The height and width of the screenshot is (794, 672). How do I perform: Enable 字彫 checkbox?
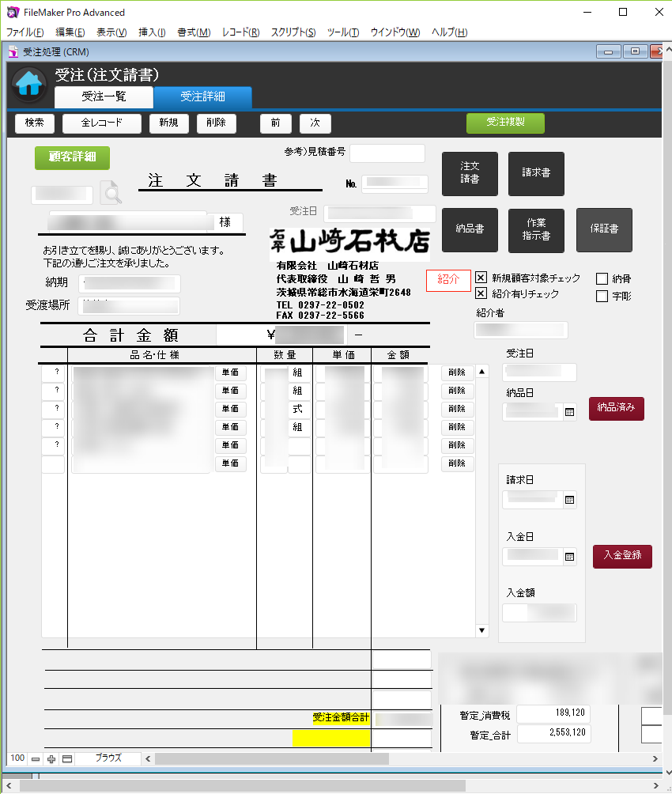pos(602,296)
